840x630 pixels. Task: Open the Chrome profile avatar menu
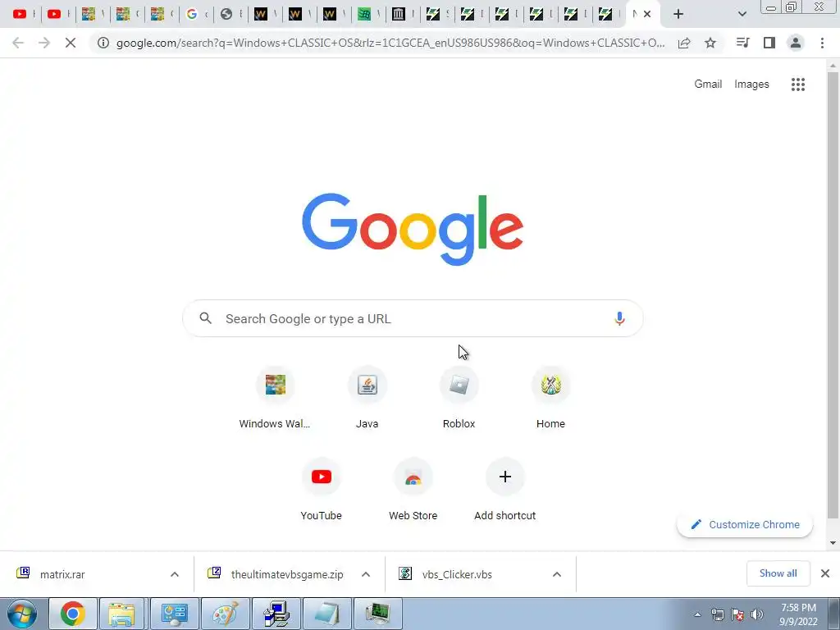(x=796, y=43)
